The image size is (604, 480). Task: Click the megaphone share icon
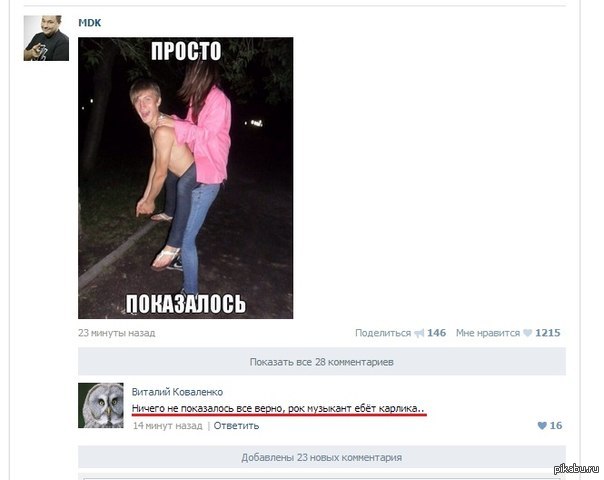419,333
